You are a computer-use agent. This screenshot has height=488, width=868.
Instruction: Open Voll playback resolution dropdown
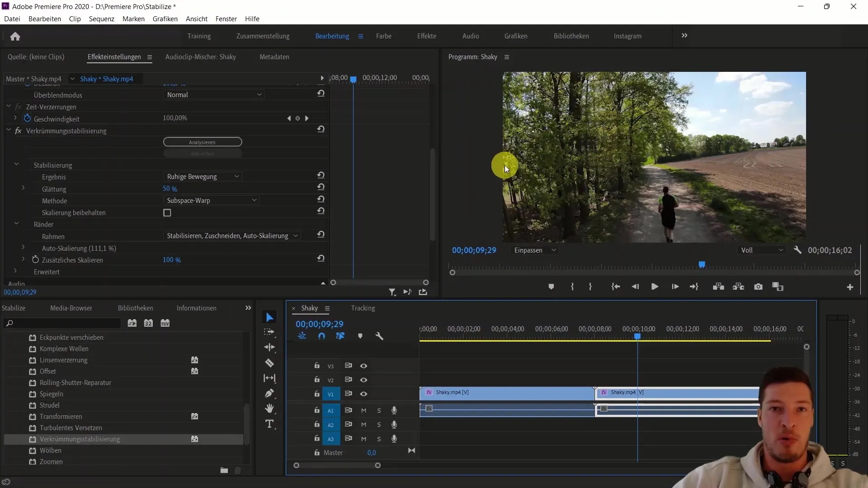(762, 250)
